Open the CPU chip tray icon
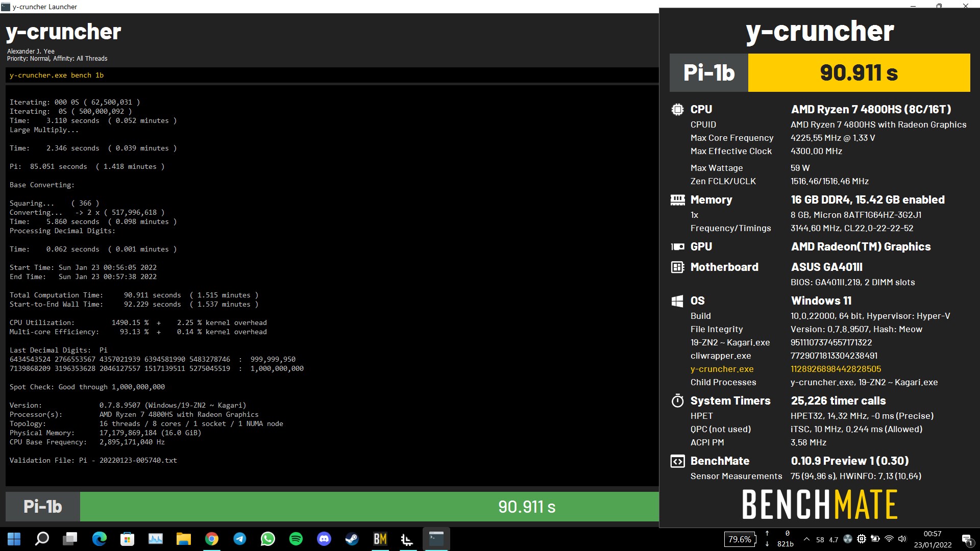The image size is (980, 551). [862, 539]
